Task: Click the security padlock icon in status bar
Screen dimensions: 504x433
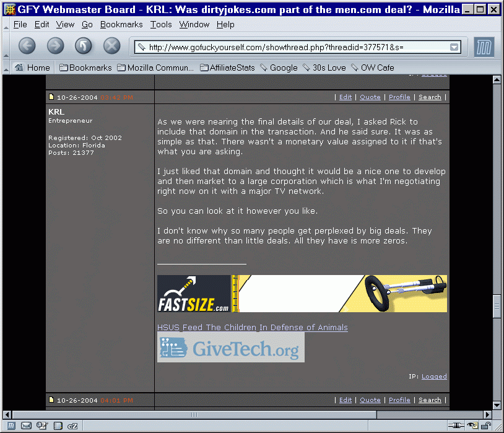Action: (x=486, y=426)
